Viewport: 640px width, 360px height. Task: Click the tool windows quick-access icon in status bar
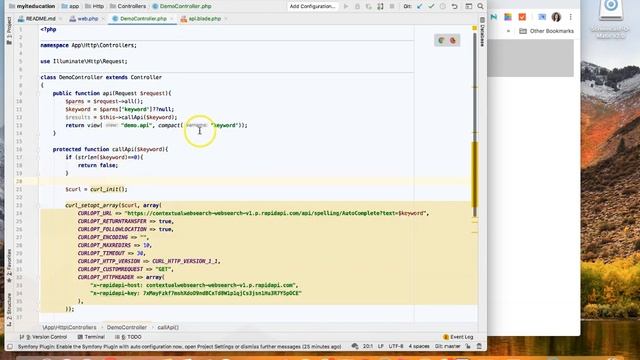tap(9, 347)
